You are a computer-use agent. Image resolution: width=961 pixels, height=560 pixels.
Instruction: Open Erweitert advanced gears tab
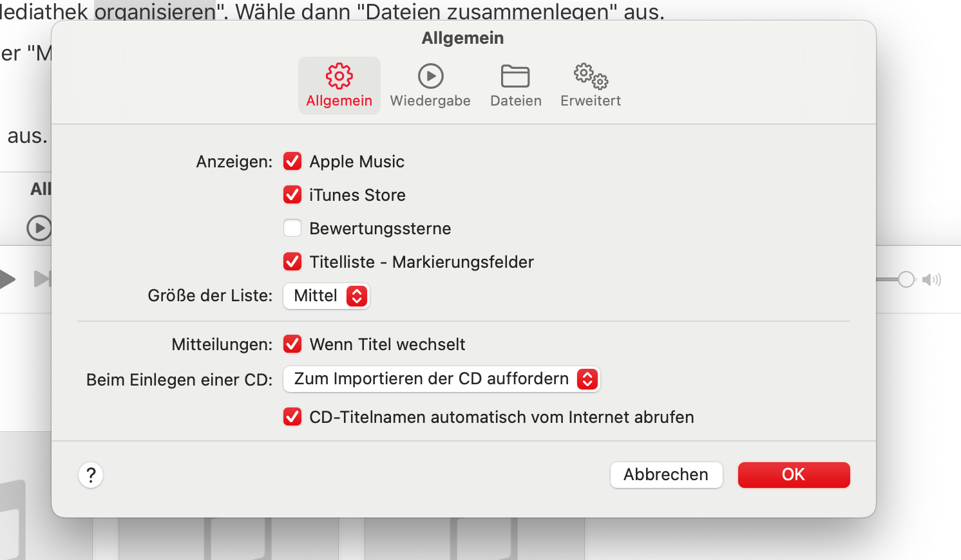[x=591, y=85]
